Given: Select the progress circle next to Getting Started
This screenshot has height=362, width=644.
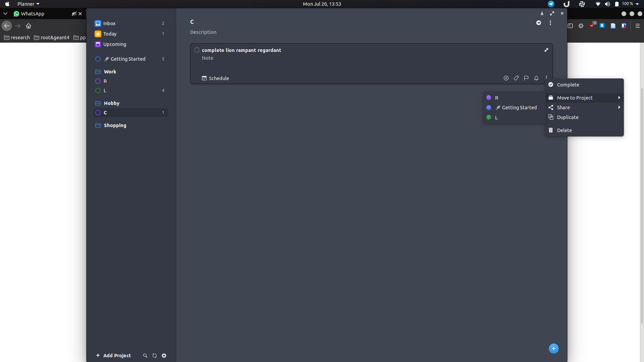Looking at the screenshot, I should tap(98, 59).
